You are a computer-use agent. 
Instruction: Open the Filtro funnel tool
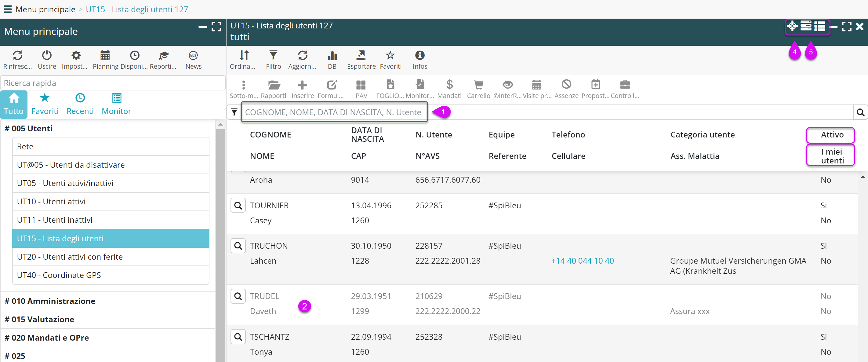point(273,56)
